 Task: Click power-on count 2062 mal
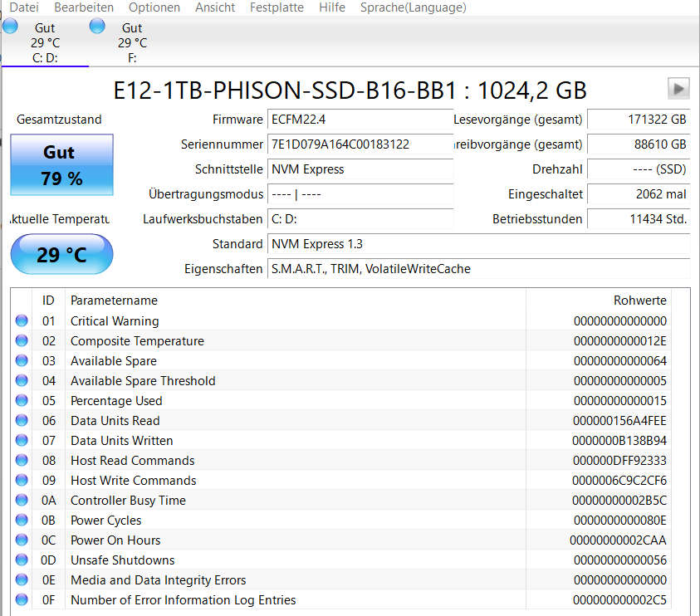[x=639, y=194]
